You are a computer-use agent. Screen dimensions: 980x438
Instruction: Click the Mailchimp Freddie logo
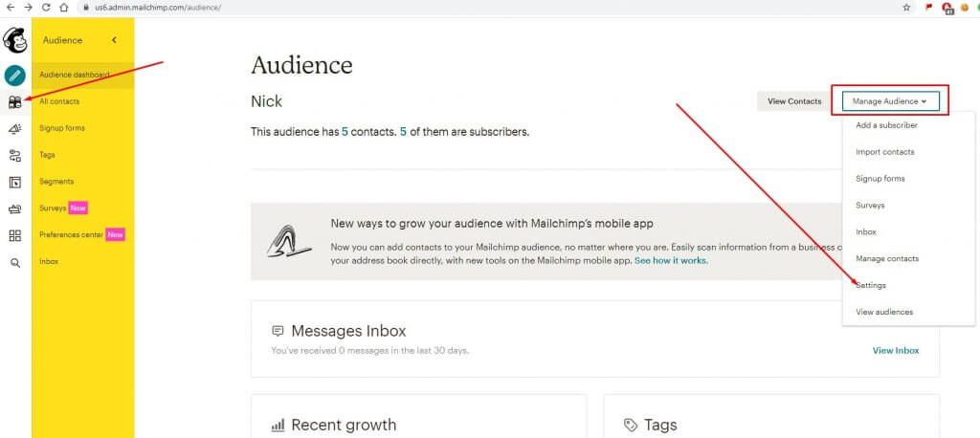[15, 40]
